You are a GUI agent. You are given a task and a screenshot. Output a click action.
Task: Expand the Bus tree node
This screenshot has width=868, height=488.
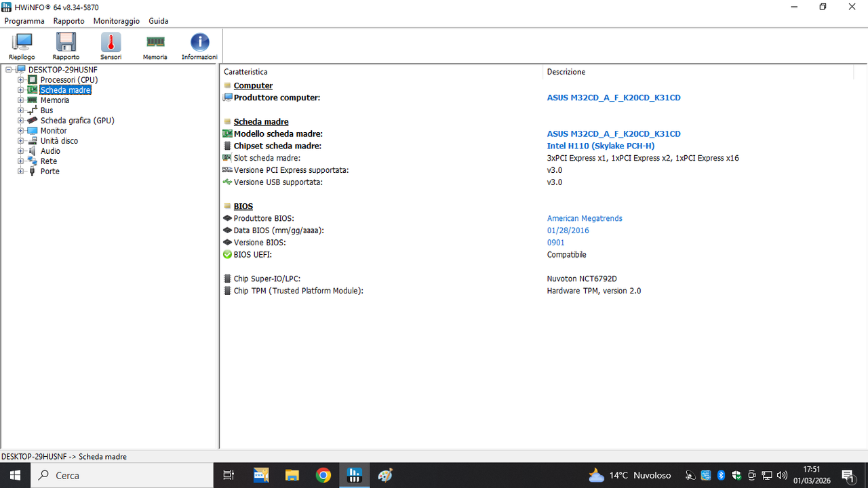[x=20, y=110]
